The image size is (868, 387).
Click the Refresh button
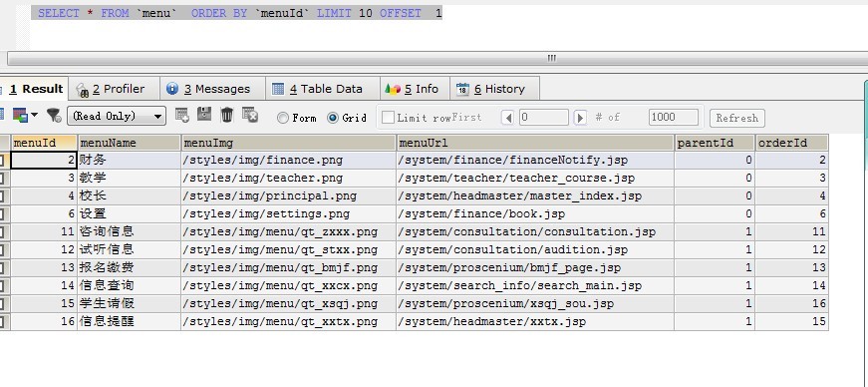pos(736,118)
